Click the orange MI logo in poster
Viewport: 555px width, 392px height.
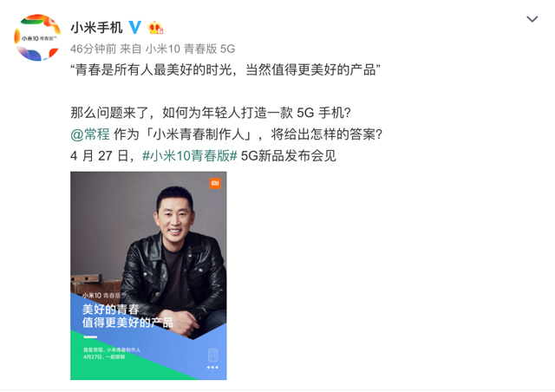point(215,183)
